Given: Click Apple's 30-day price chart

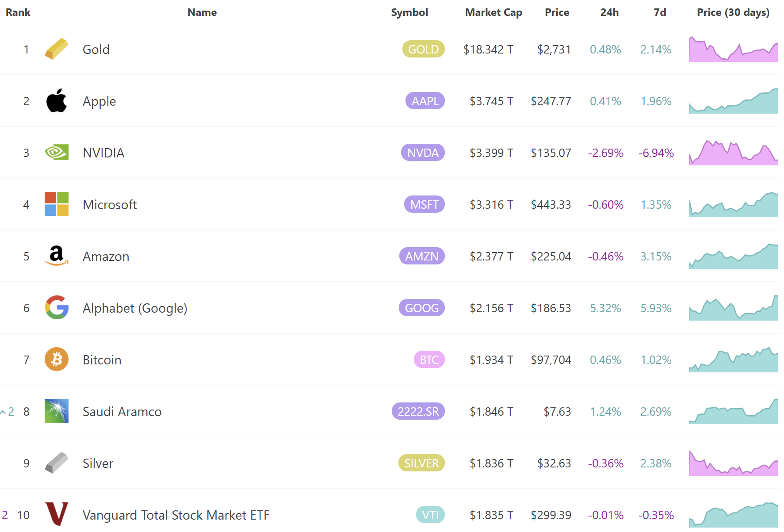Looking at the screenshot, I should click(733, 101).
